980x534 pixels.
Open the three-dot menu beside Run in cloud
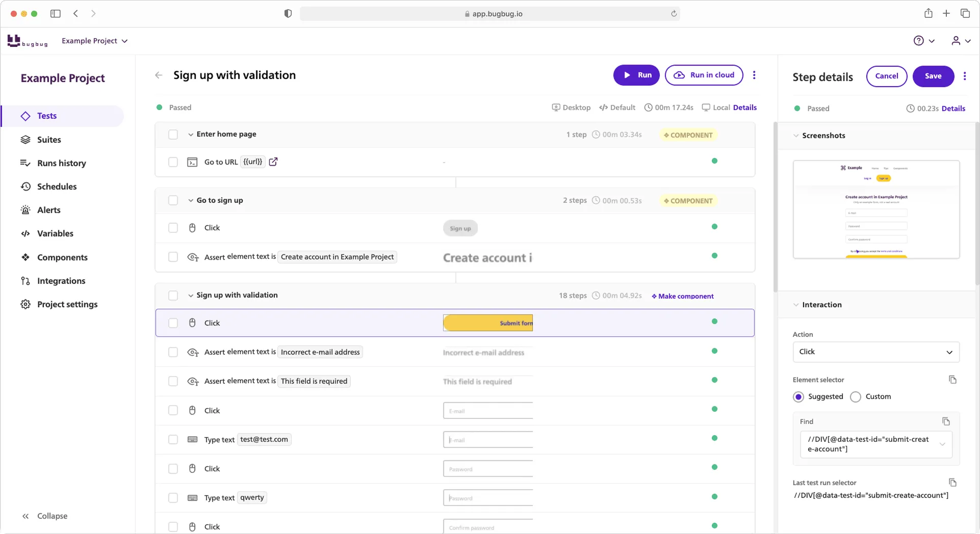click(754, 75)
